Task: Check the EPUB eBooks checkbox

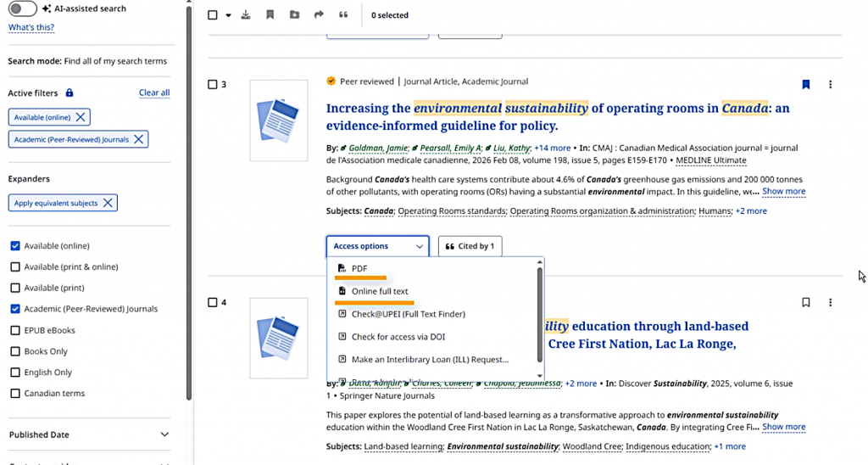Action: [x=15, y=330]
